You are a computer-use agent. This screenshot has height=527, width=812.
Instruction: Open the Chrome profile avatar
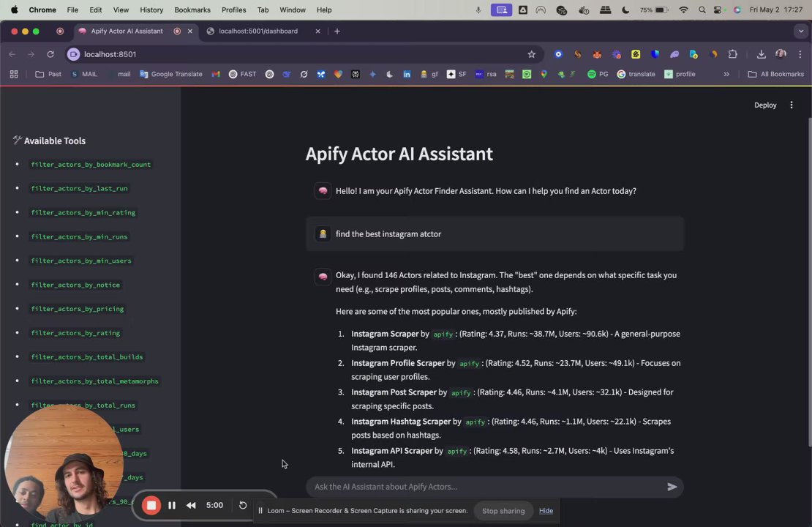(781, 54)
